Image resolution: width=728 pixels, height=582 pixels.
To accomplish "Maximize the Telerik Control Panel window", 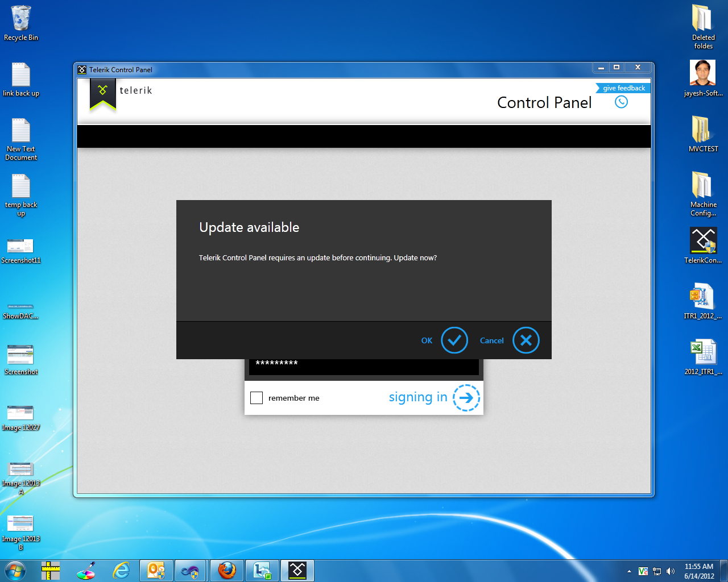I will click(x=617, y=68).
